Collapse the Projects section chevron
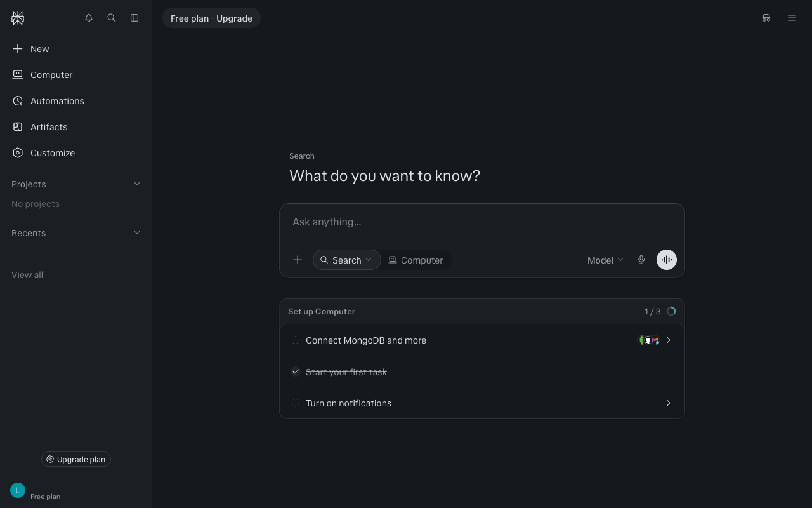 (137, 184)
